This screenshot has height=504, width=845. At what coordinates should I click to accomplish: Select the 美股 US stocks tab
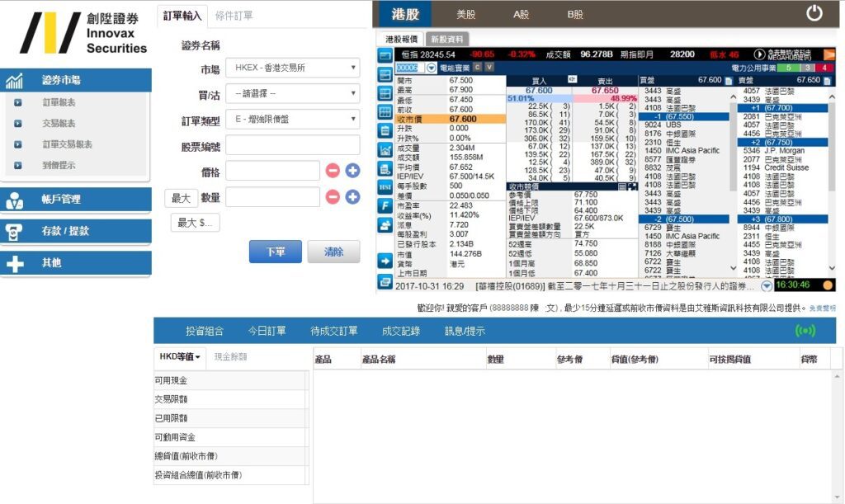click(466, 14)
